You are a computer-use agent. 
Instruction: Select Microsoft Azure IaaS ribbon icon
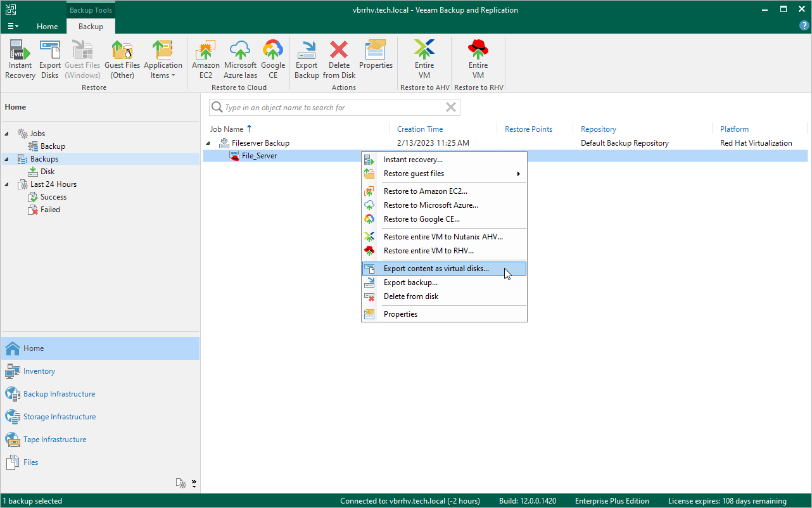240,60
